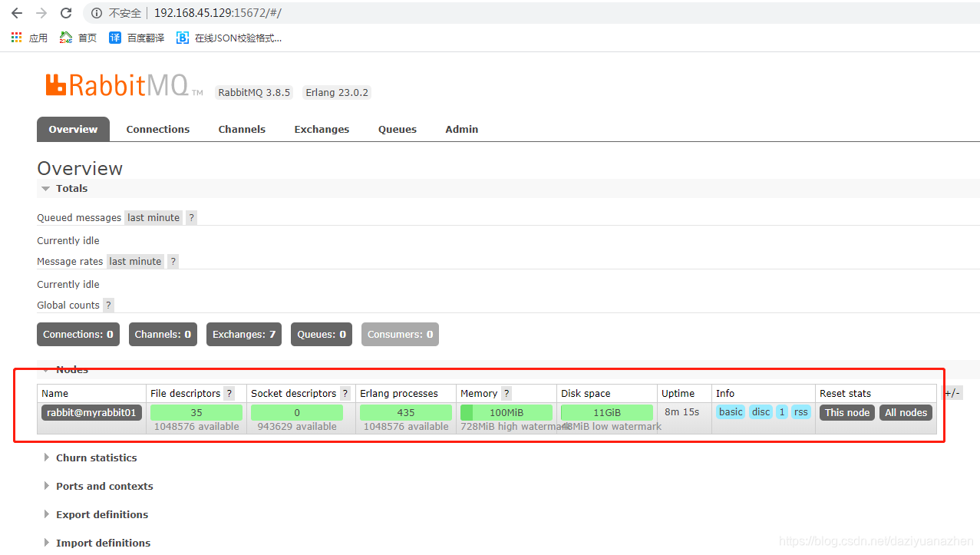Reload the page with the refresh icon
Image resolution: width=980 pixels, height=555 pixels.
click(66, 13)
